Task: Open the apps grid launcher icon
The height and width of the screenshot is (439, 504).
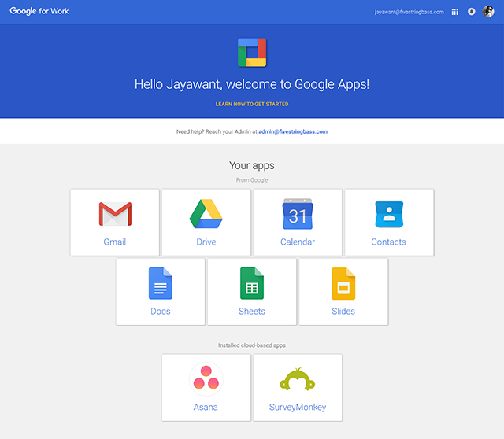Action: [455, 12]
